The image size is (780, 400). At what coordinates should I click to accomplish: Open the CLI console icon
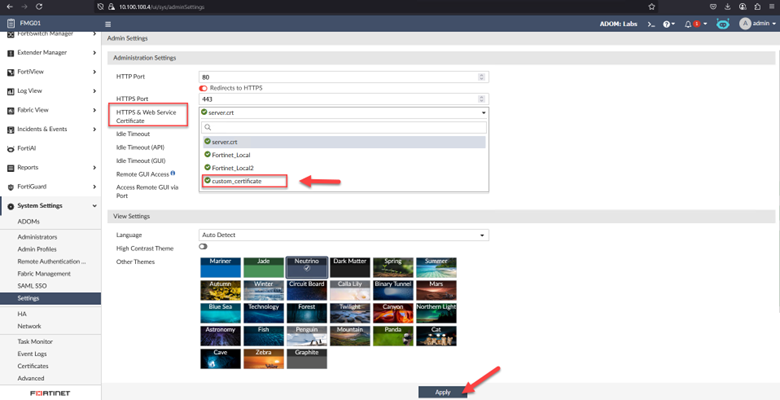pyautogui.click(x=650, y=24)
